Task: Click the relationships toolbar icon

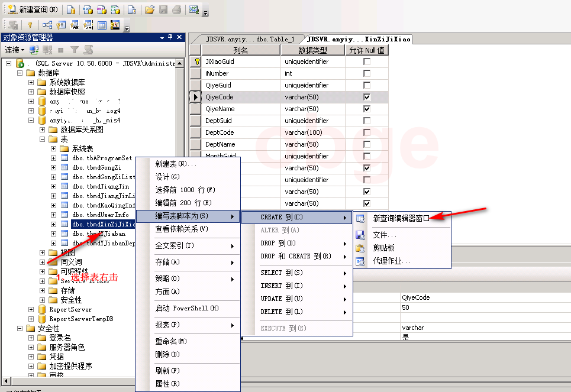Action: [x=47, y=25]
